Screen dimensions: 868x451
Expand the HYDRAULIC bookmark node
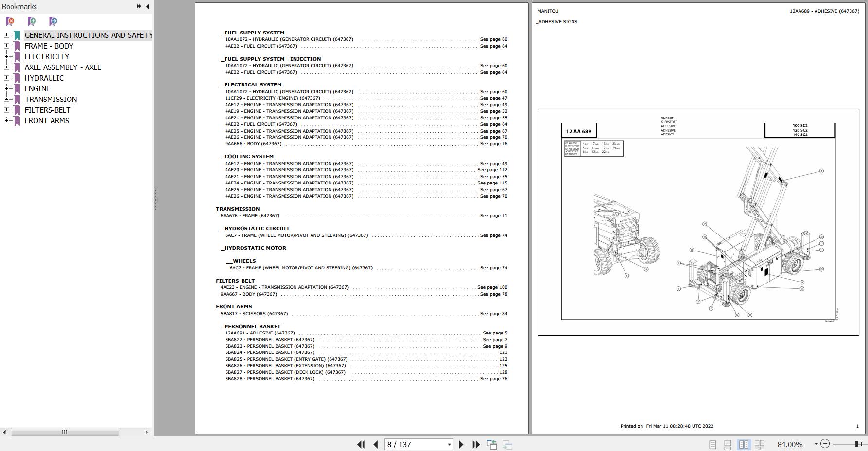coord(6,78)
